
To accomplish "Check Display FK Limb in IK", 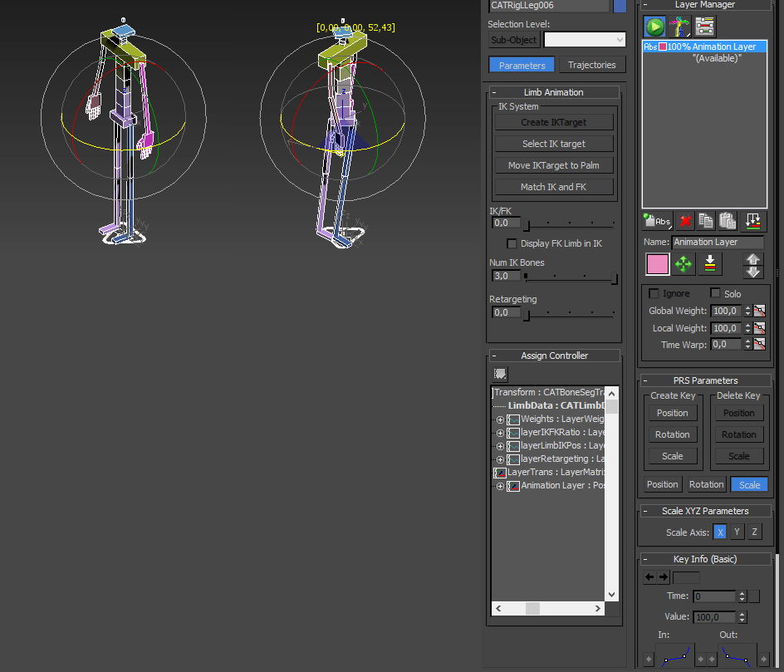I will [511, 243].
